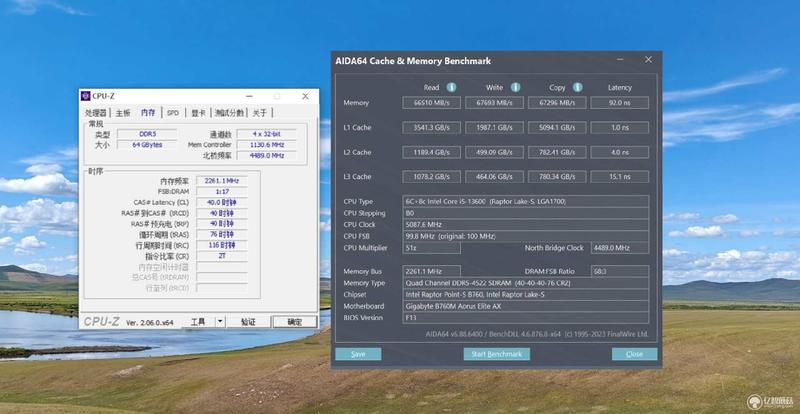This screenshot has height=414, width=800.
Task: Click the Read info icon in AIDA64
Action: (x=452, y=87)
